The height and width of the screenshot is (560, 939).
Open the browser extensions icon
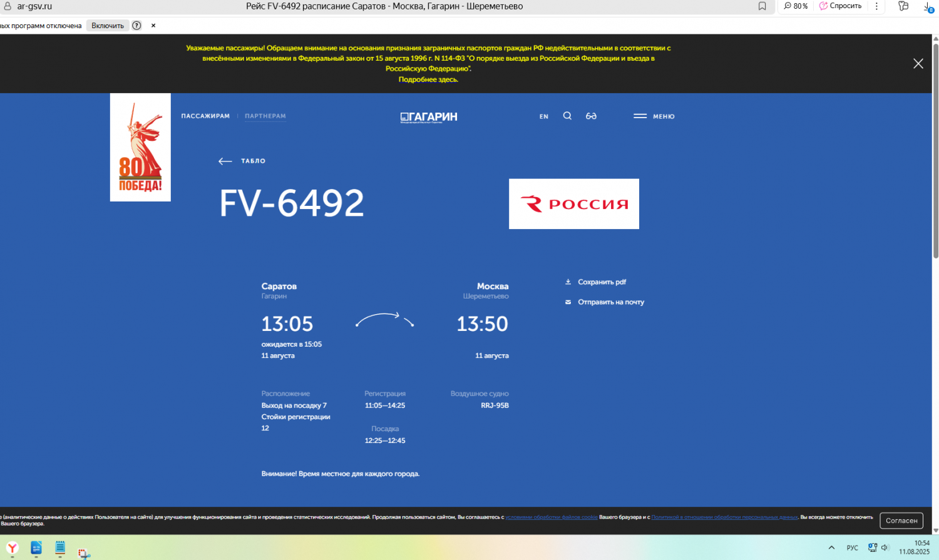(903, 6)
